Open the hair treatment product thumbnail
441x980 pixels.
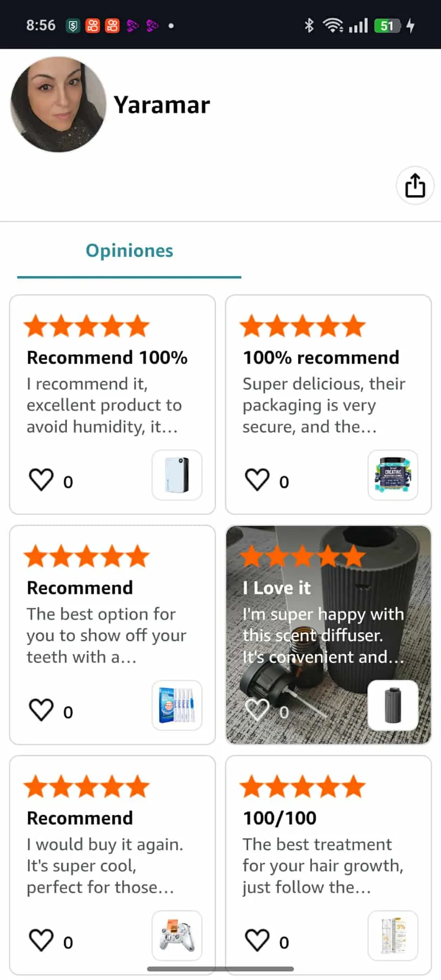click(x=393, y=935)
